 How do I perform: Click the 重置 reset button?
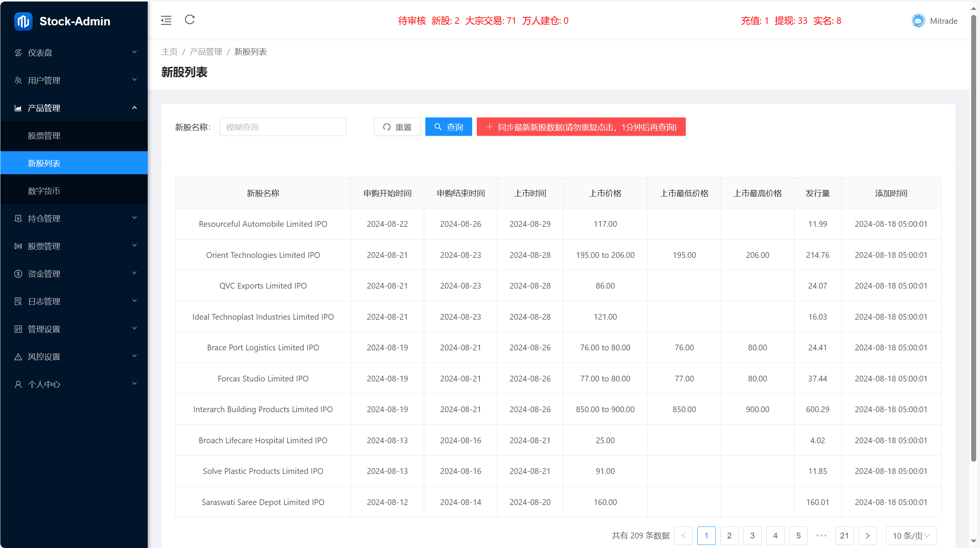pos(397,127)
